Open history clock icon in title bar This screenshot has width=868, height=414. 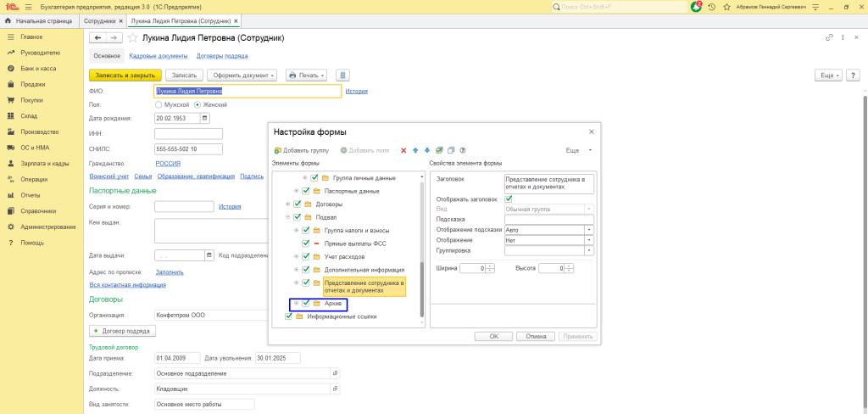[712, 6]
